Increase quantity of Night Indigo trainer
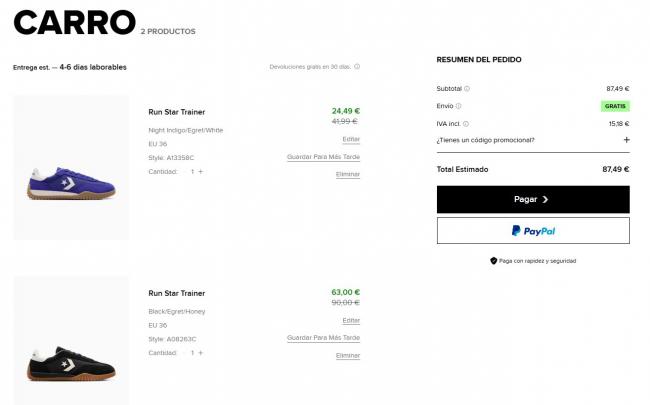 click(201, 172)
